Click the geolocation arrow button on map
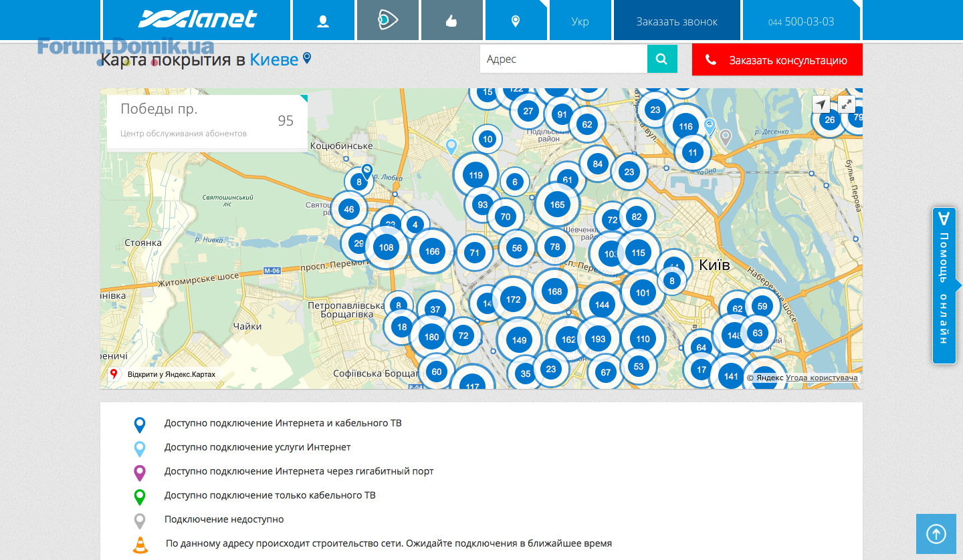Viewport: 963px width, 560px height. [x=821, y=104]
